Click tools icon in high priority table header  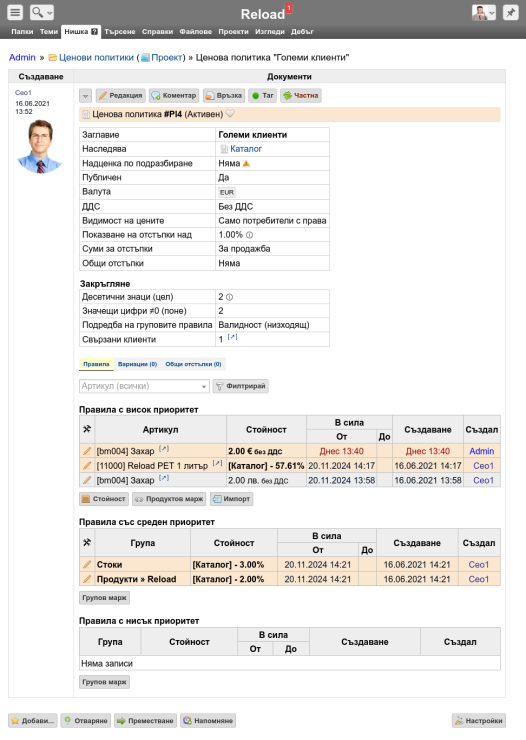pyautogui.click(x=87, y=429)
